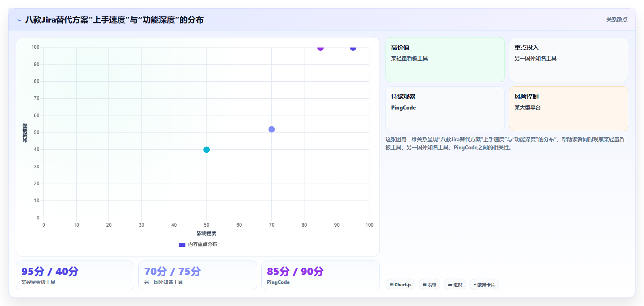Select the 数据卡片 tag
The width and height of the screenshot is (644, 306).
(484, 285)
